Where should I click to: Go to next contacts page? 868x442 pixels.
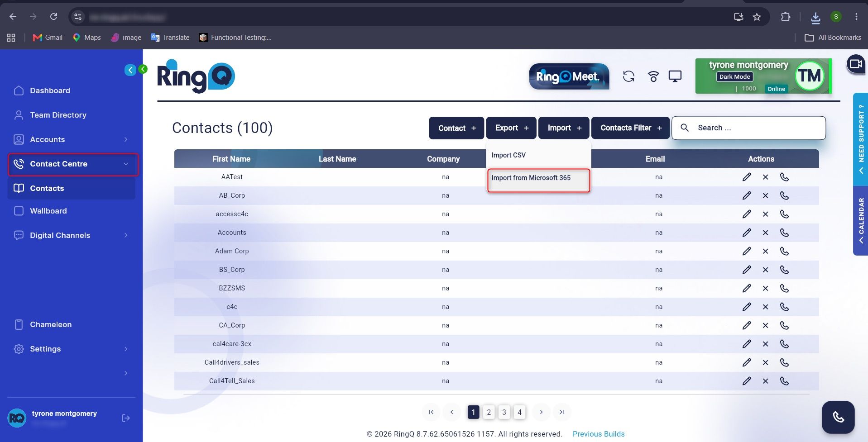pos(541,412)
